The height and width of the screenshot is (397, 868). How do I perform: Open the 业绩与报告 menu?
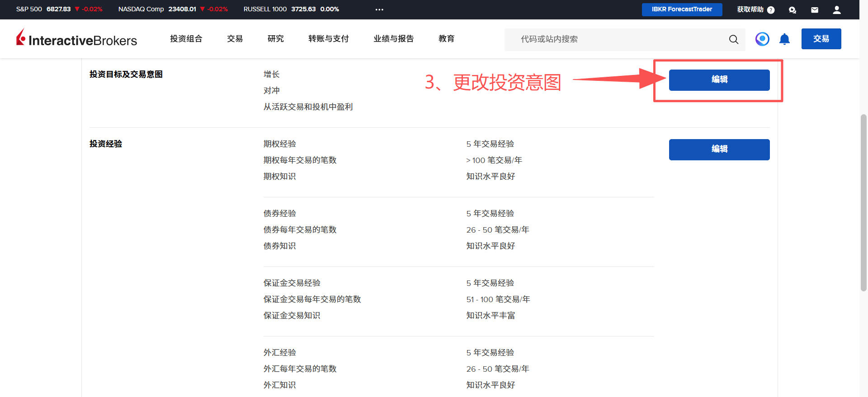pos(393,39)
